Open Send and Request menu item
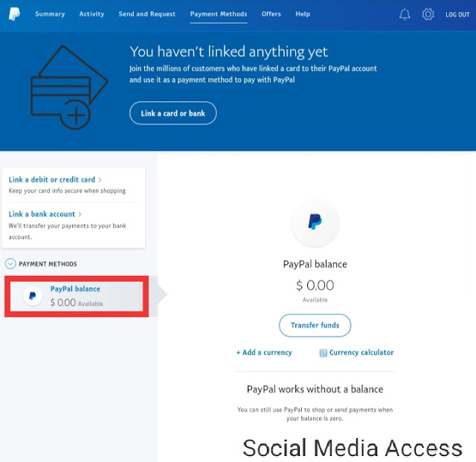This screenshot has width=476, height=462. (147, 14)
